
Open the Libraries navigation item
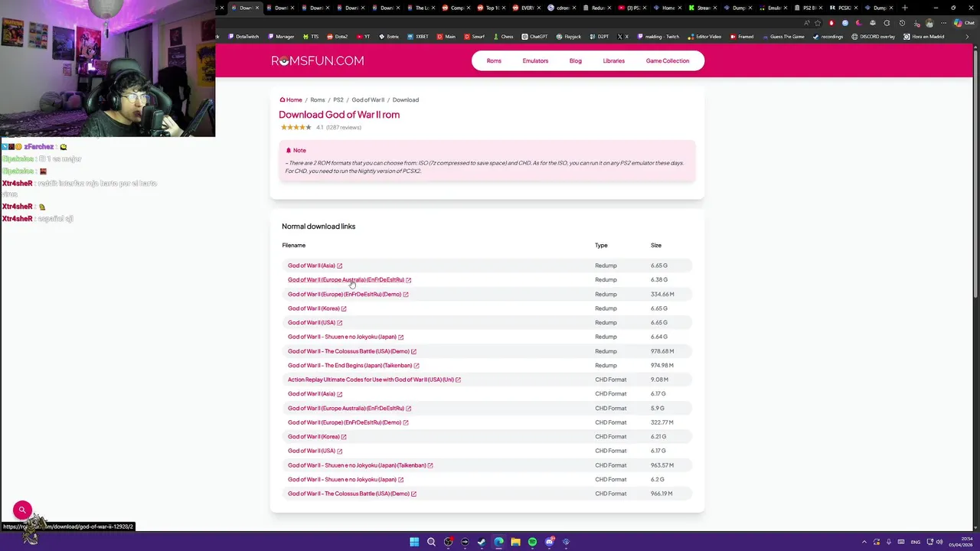point(613,60)
